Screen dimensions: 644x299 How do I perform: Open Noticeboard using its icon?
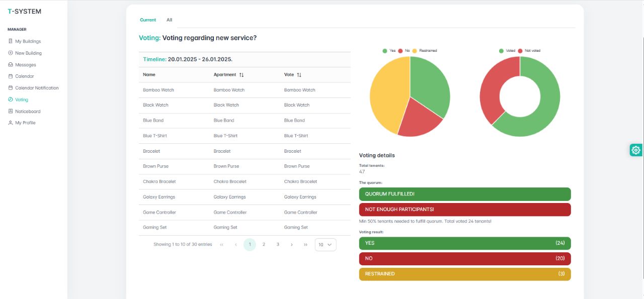click(x=10, y=111)
